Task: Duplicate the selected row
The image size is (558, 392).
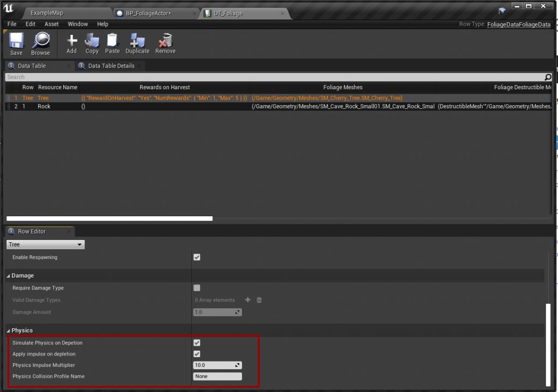Action: click(x=137, y=44)
